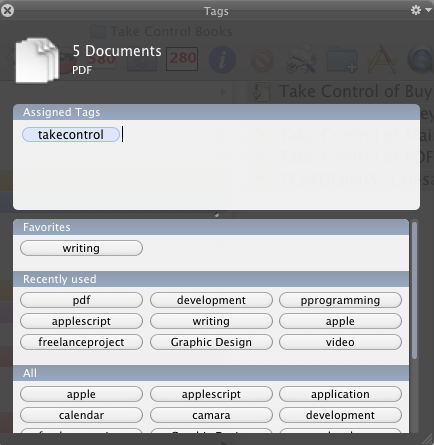Choose the recently used development tag
434x445 pixels.
211,300
